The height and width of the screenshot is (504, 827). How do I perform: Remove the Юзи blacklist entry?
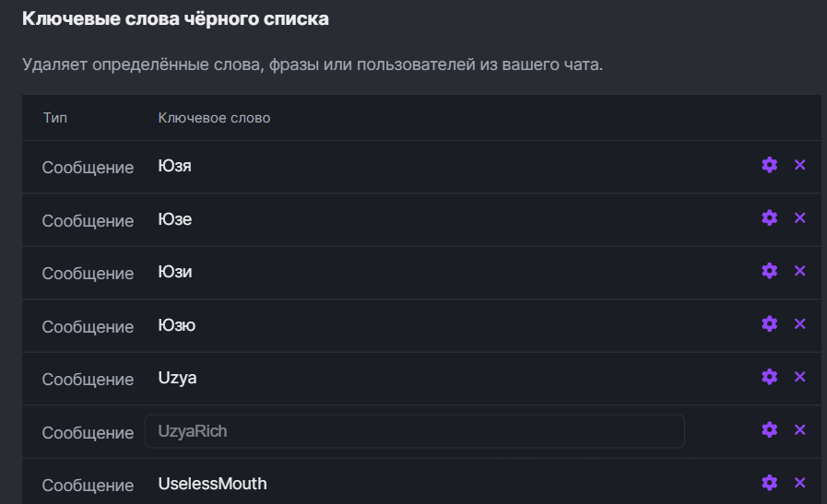[x=800, y=271]
